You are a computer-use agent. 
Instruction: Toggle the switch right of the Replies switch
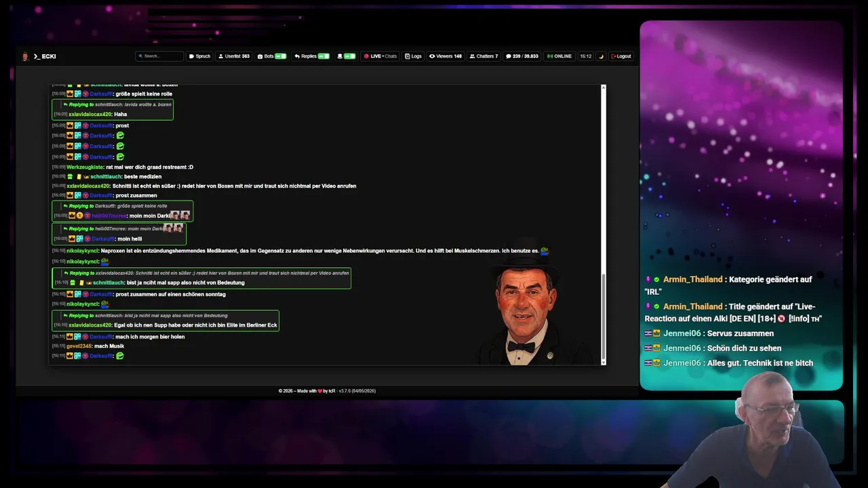click(x=350, y=56)
